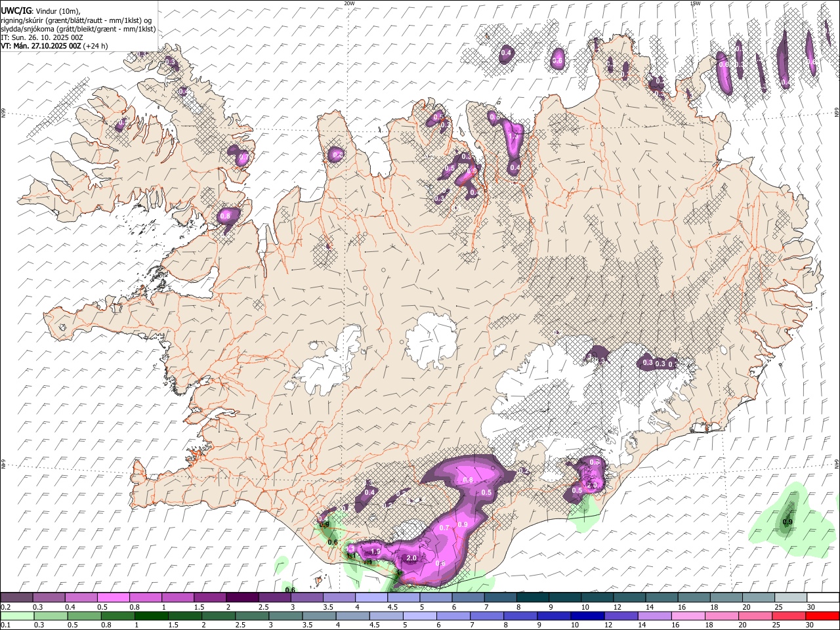
Task: Pick the light grey 25 swatch in upper legend
Action: pyautogui.click(x=791, y=598)
